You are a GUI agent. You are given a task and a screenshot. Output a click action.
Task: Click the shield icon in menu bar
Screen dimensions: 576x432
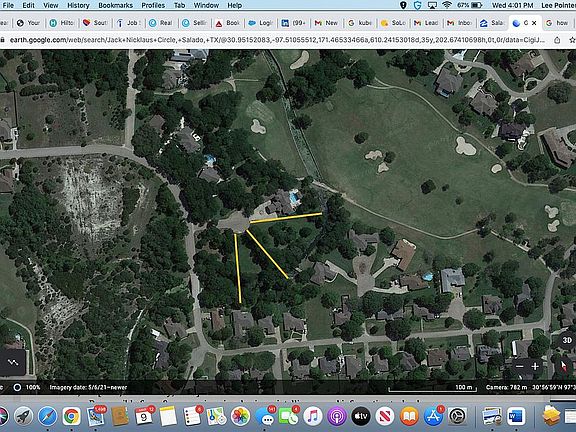[403, 5]
